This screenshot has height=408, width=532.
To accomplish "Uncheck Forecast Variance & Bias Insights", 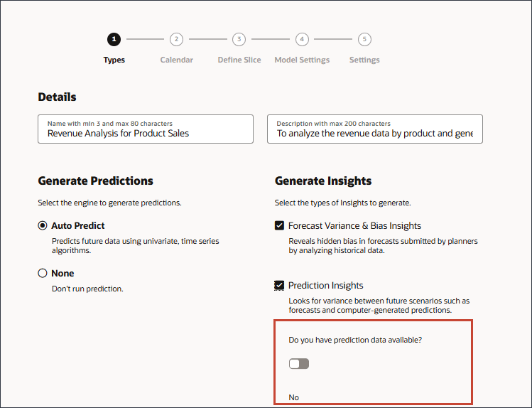I will click(279, 226).
